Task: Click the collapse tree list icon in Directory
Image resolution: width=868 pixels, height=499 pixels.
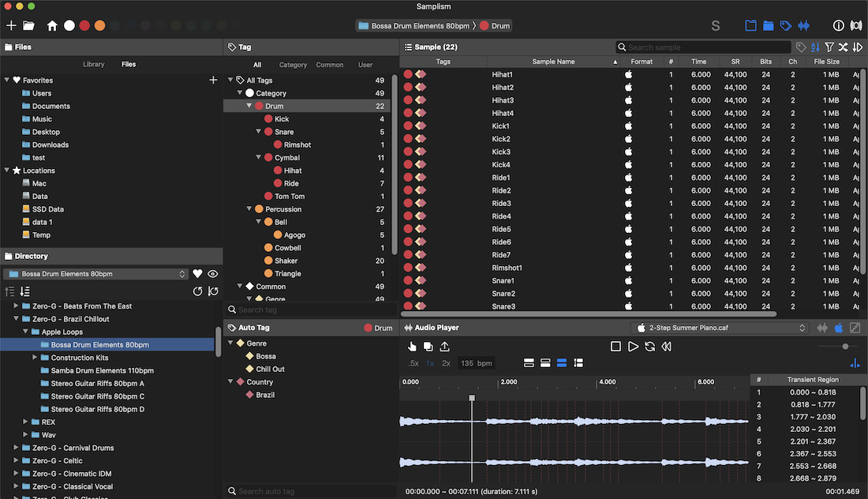Action: [x=9, y=291]
